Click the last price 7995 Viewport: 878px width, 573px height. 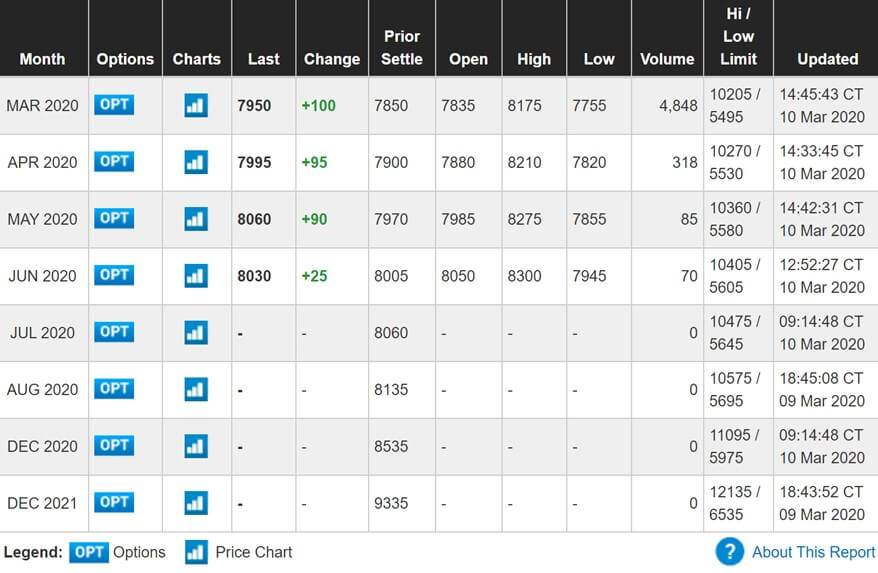click(x=254, y=162)
